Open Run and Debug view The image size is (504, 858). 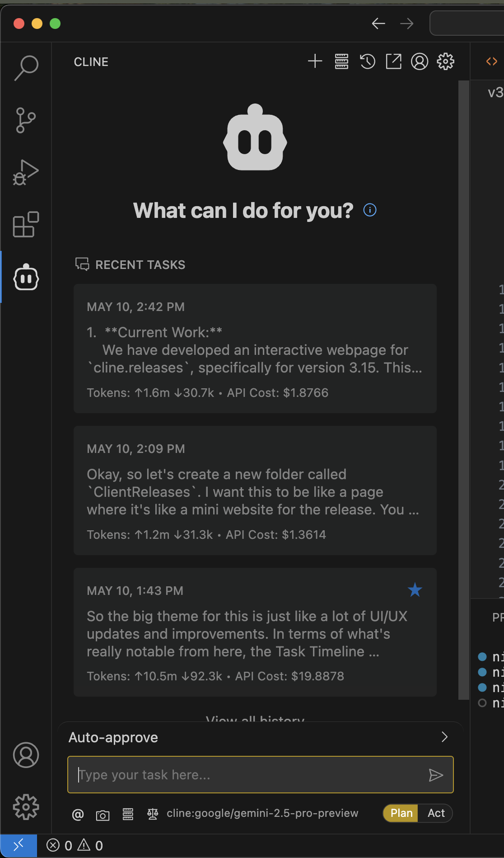click(26, 172)
